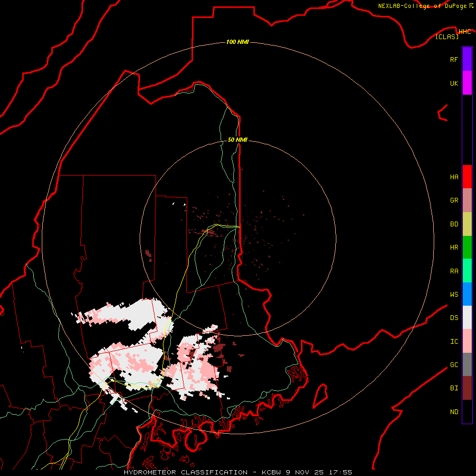Click the RA light green swatch
Image resolution: width=476 pixels, height=476 pixels.
tap(467, 271)
